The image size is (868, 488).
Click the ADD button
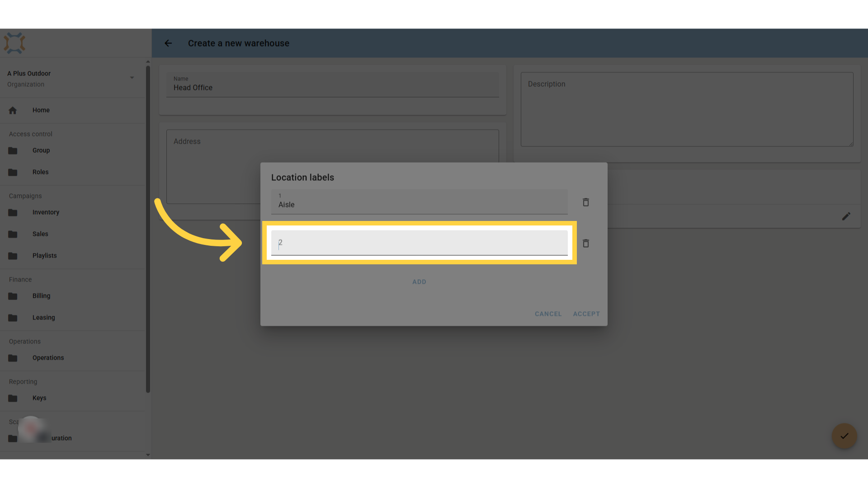click(419, 282)
